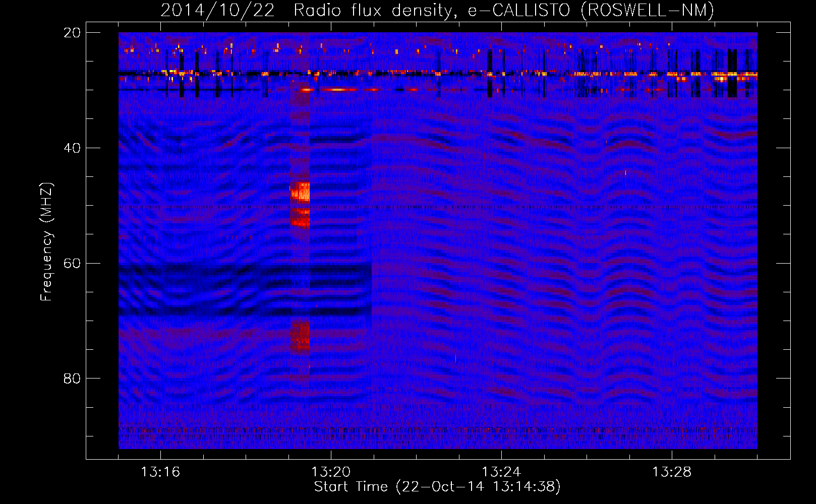Viewport: 816px width, 504px height.
Task: Click the 20 frequency tick label
Action: (x=72, y=33)
